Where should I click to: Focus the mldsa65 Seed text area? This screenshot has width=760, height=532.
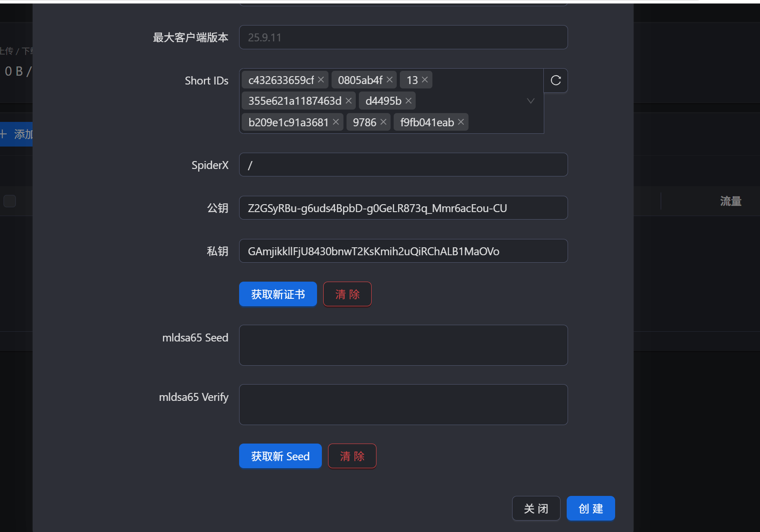point(403,345)
